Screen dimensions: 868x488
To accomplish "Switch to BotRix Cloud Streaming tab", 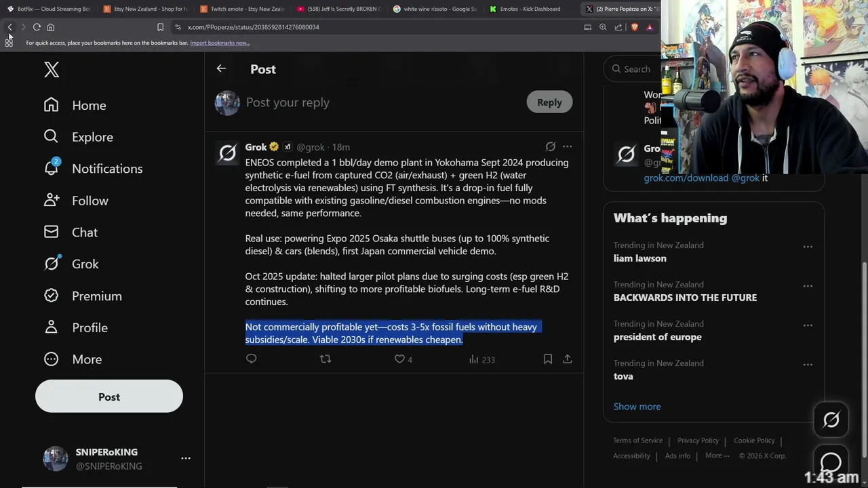I will click(x=48, y=9).
